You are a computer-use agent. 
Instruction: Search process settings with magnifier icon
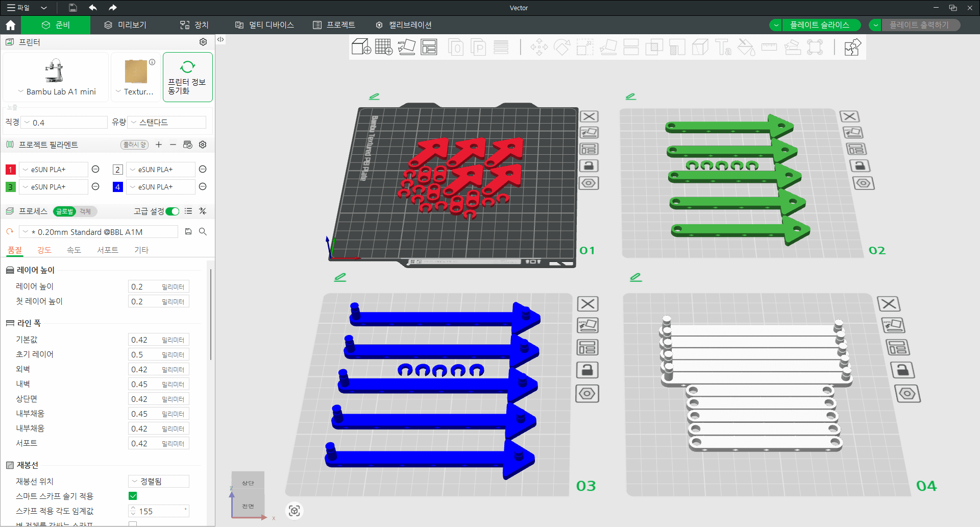click(x=203, y=232)
